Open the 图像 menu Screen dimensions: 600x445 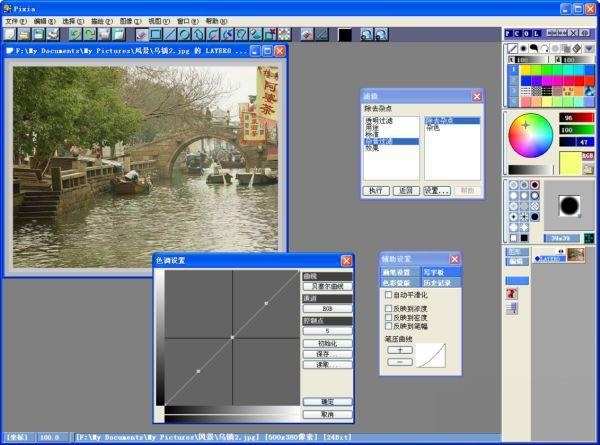[x=130, y=21]
